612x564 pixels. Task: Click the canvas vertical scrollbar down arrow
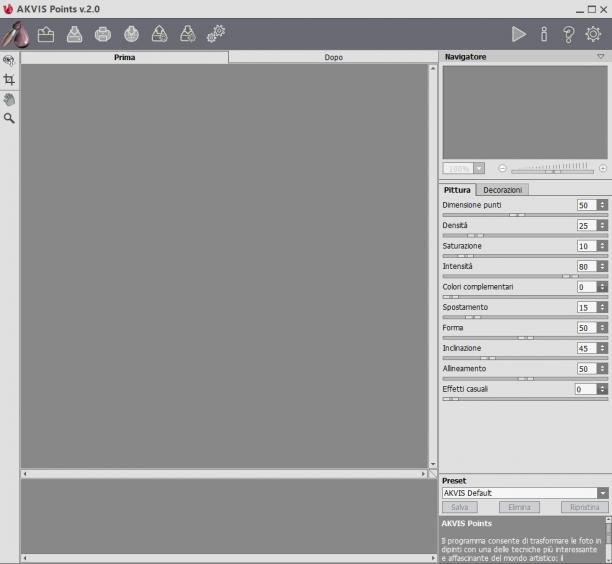pos(433,464)
